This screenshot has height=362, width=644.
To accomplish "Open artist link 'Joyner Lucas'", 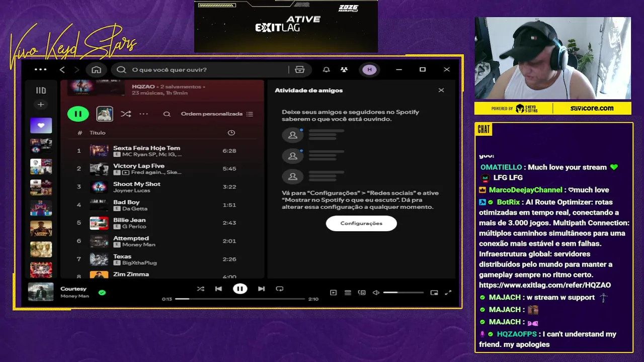I will click(x=131, y=191).
